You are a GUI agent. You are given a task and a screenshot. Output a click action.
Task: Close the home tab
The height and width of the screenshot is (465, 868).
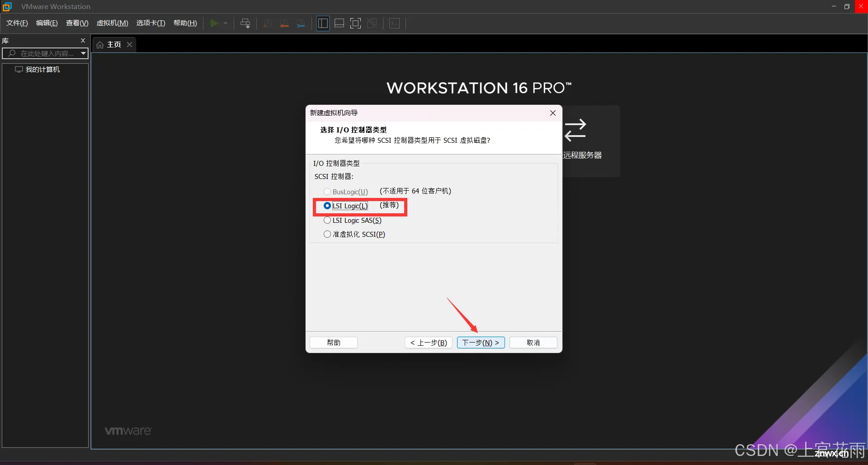tap(129, 44)
